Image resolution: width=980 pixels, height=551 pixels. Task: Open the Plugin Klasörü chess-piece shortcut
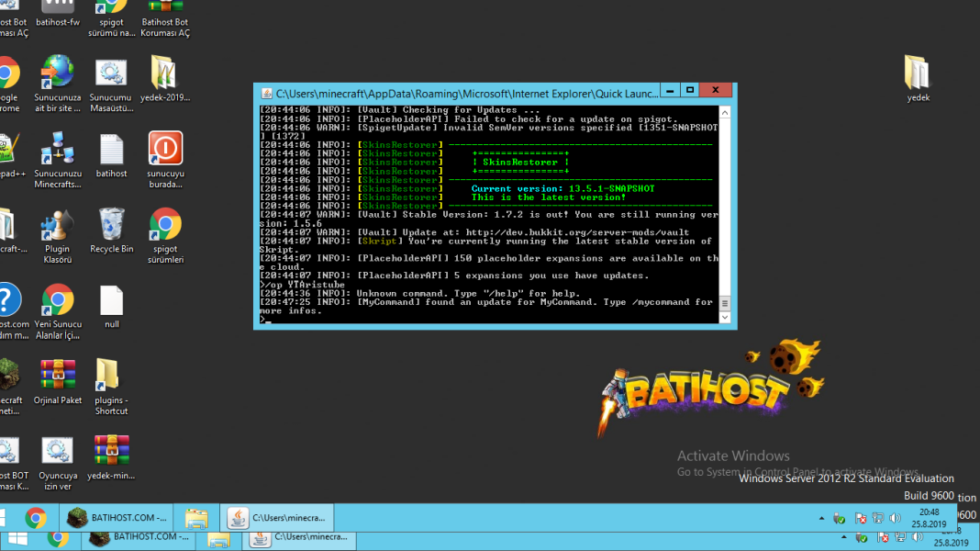[x=58, y=236]
